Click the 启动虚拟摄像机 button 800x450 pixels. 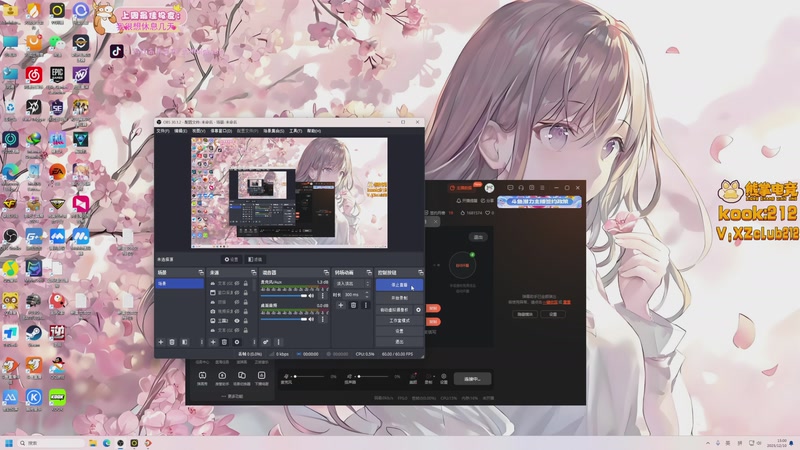coord(394,310)
